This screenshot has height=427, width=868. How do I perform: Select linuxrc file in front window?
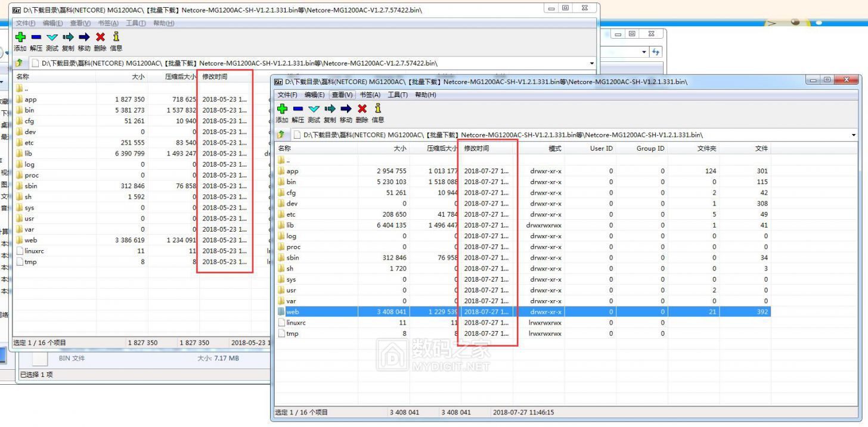click(x=296, y=323)
